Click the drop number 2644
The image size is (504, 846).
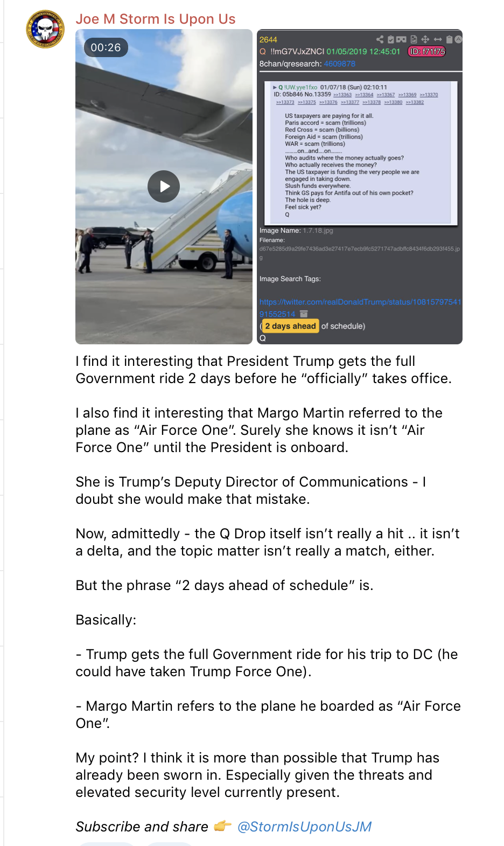[x=268, y=40]
